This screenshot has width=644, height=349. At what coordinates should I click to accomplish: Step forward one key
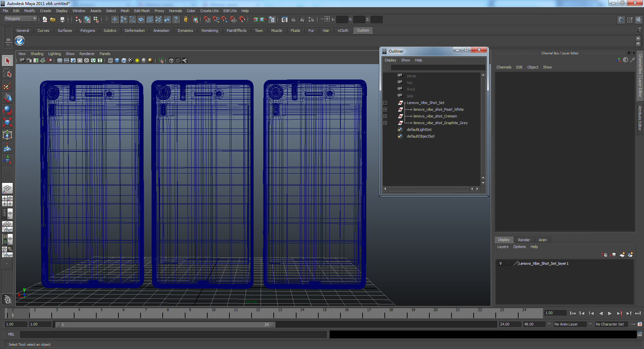pyautogui.click(x=619, y=313)
